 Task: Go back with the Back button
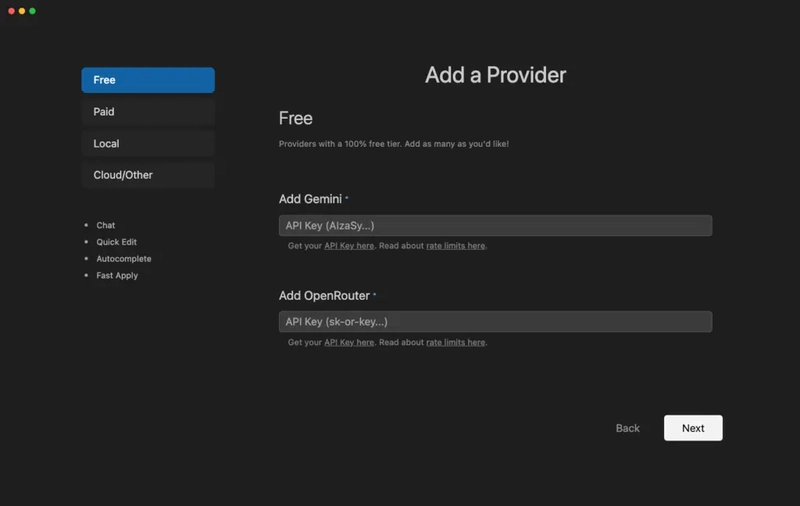628,428
